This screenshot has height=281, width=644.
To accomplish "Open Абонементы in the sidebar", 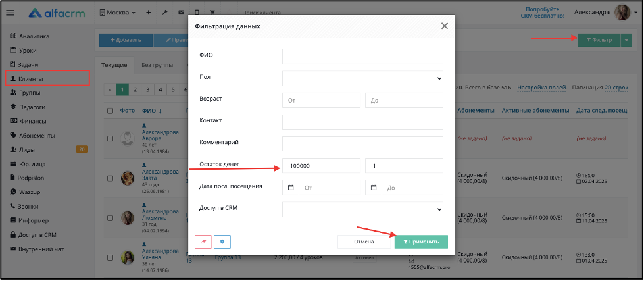I will 32,135.
